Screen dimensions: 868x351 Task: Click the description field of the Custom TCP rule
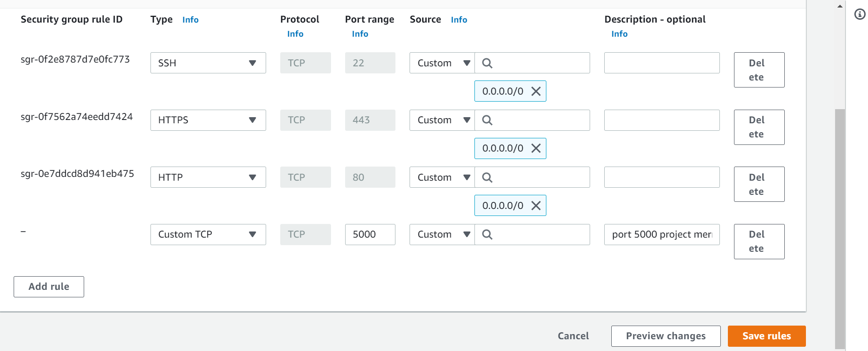[661, 234]
